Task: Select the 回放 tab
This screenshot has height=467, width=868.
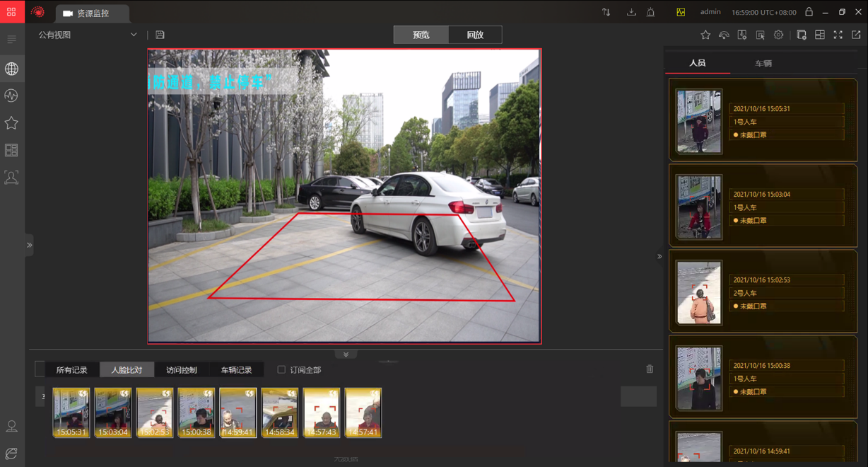Action: [x=475, y=35]
